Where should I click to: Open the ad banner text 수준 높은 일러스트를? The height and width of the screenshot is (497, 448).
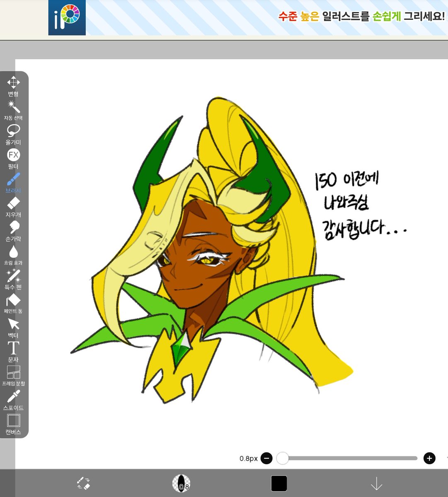[323, 17]
